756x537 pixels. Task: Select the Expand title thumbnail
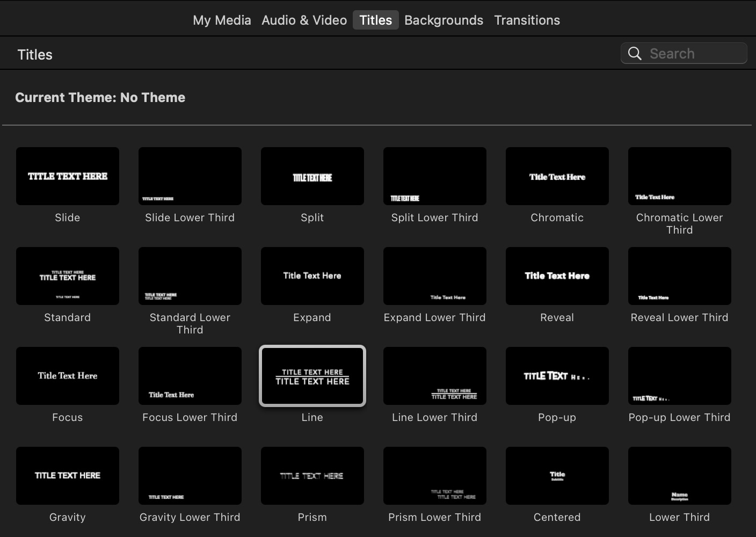pos(312,276)
